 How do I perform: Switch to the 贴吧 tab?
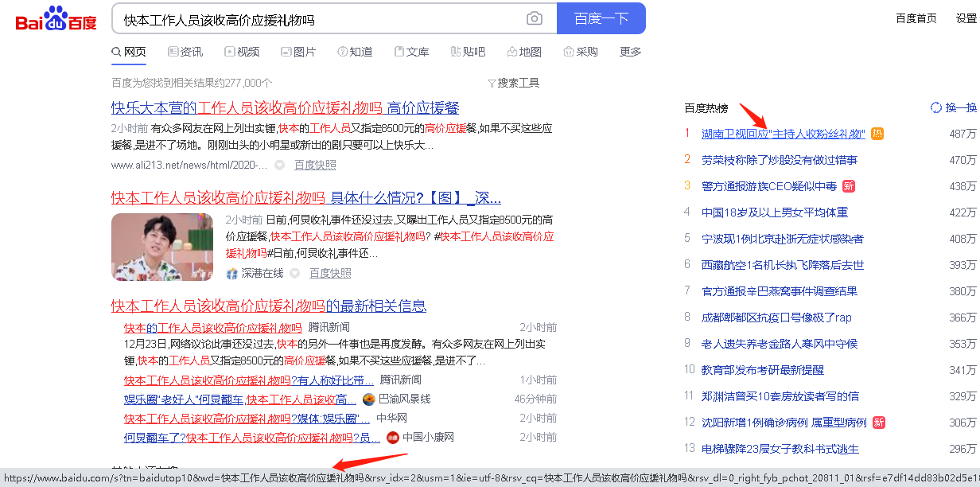coord(468,52)
